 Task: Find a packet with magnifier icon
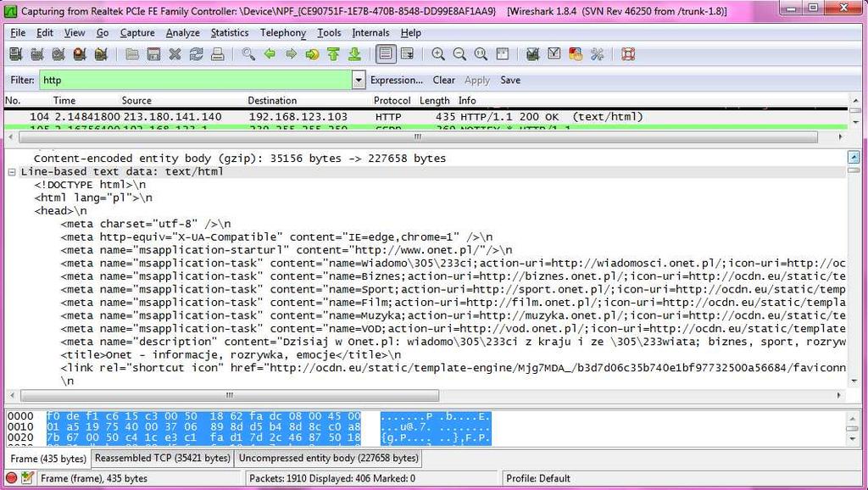[x=248, y=54]
